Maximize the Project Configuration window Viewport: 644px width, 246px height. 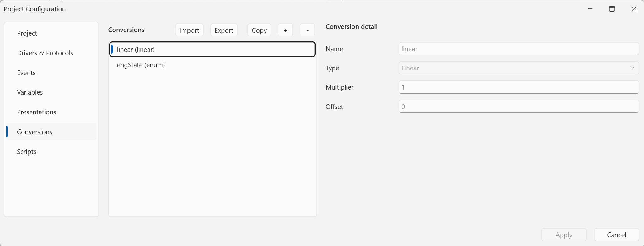pos(612,9)
